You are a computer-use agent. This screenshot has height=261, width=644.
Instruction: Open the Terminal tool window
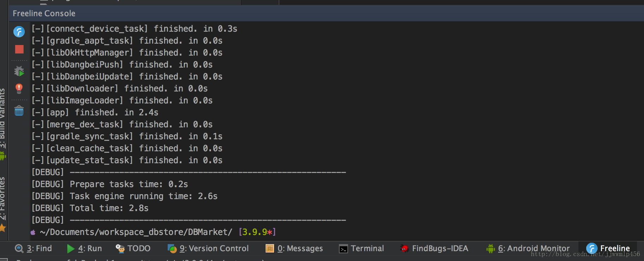[361, 248]
